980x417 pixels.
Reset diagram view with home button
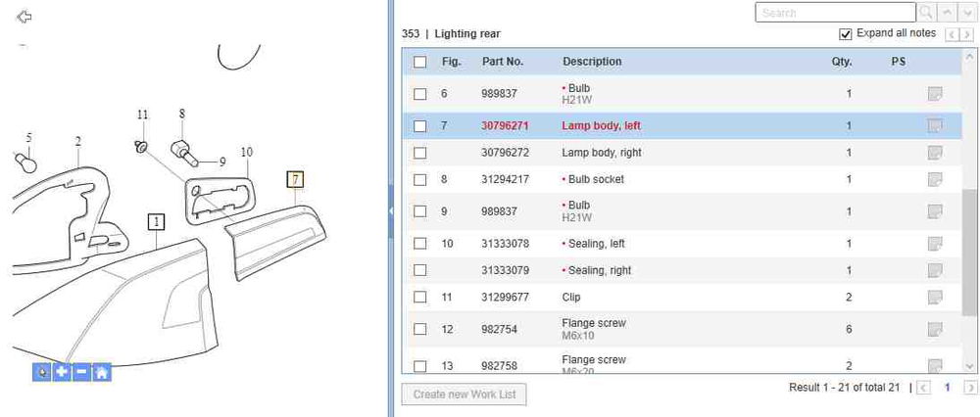tap(101, 372)
